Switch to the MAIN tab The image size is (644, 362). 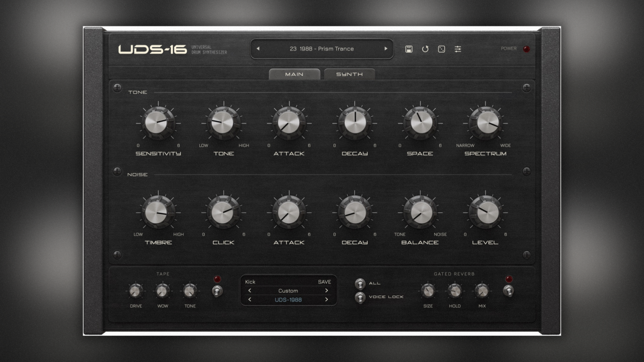[x=294, y=74]
